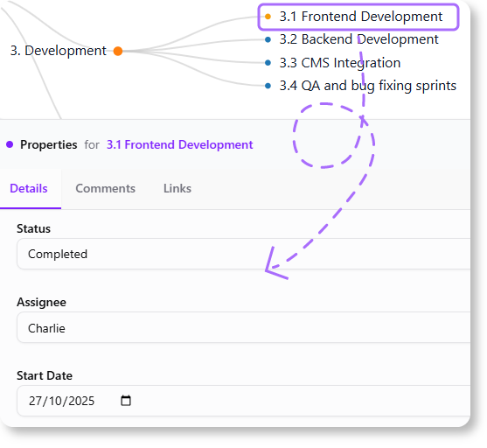
Task: Switch to the Comments tab
Action: 105,189
